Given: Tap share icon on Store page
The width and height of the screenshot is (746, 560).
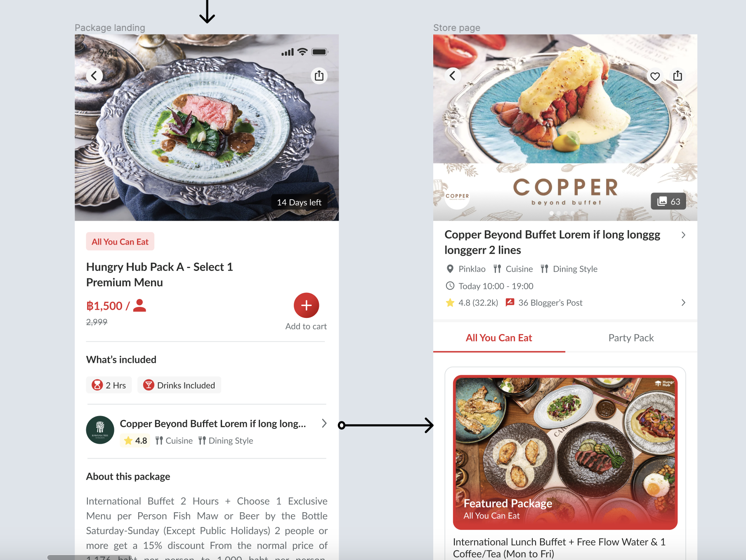Looking at the screenshot, I should [678, 76].
